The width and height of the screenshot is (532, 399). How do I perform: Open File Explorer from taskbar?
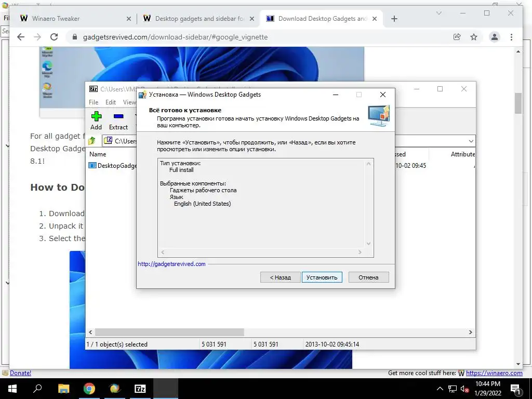coord(63,389)
